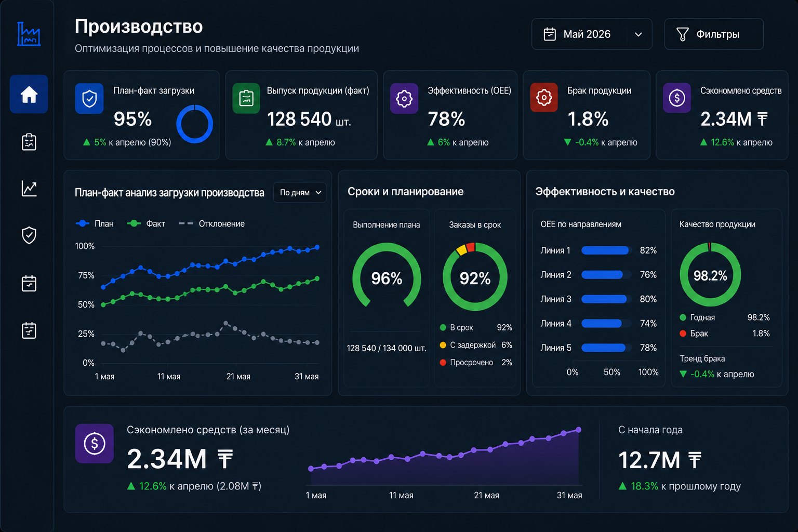This screenshot has width=798, height=532.
Task: Click the clipboard tasks icon below home
Action: 29,142
